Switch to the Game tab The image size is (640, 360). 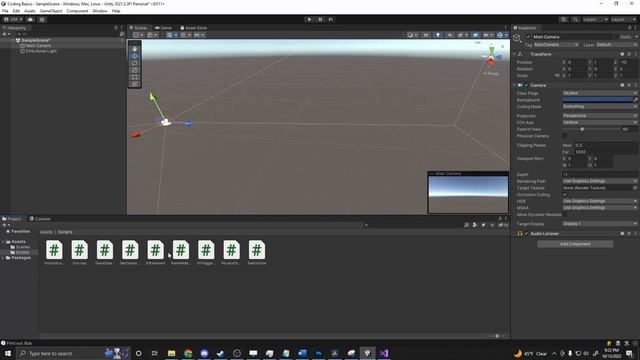point(163,28)
